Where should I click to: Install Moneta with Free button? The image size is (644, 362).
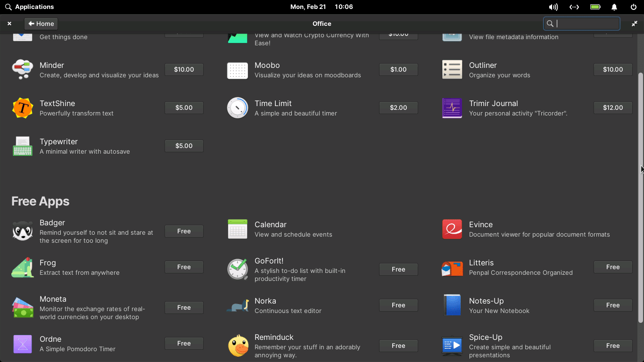point(184,307)
